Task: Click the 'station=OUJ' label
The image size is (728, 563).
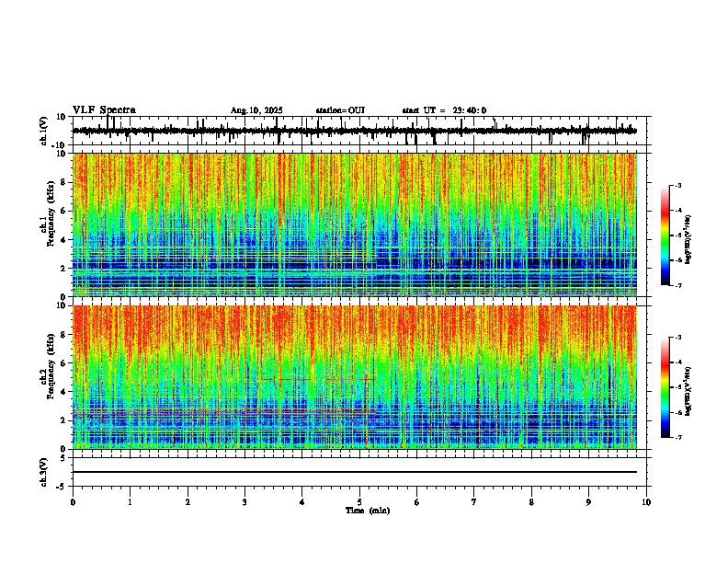Action: 340,110
